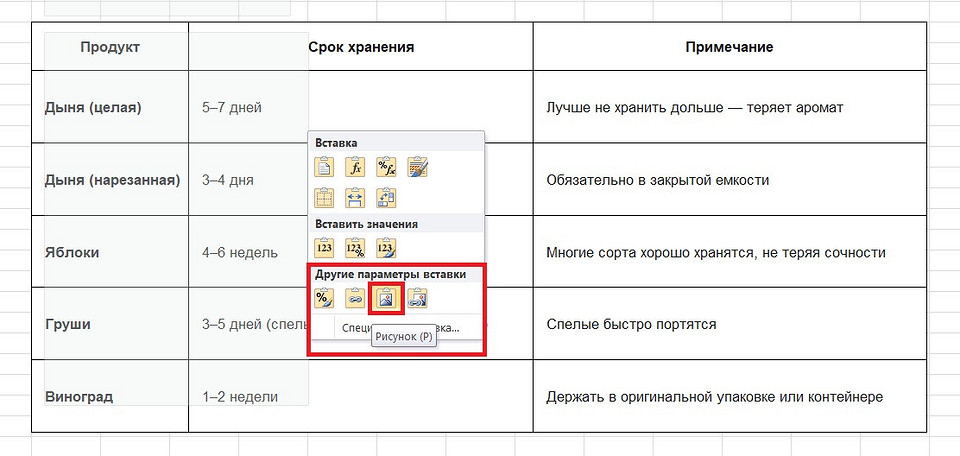Image resolution: width=960 pixels, height=456 pixels.
Task: Select Keep Source Column Widths paste icon
Action: coord(355,197)
